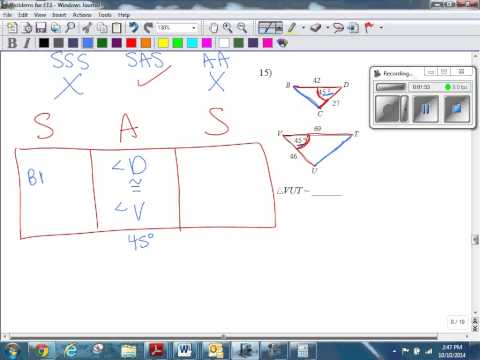The width and height of the screenshot is (480, 360).
Task: Open the Insert menu
Action: pos(59,15)
